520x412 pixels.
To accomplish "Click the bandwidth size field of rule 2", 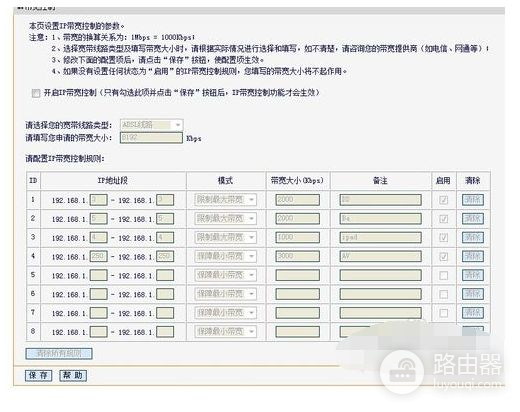I will (x=297, y=219).
